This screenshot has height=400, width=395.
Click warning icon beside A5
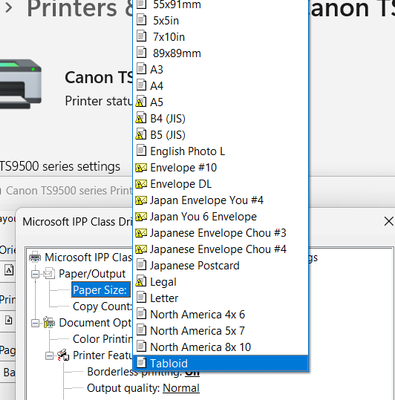(x=141, y=102)
